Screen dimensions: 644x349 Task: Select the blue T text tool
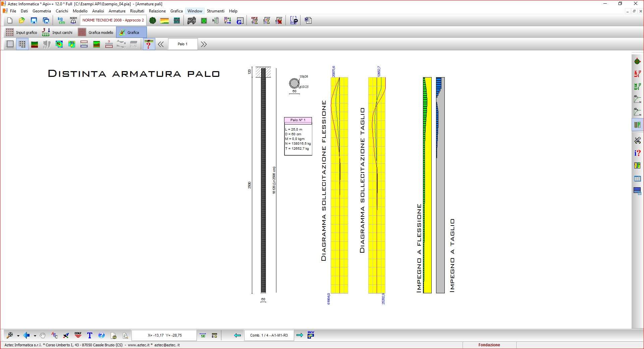click(90, 335)
